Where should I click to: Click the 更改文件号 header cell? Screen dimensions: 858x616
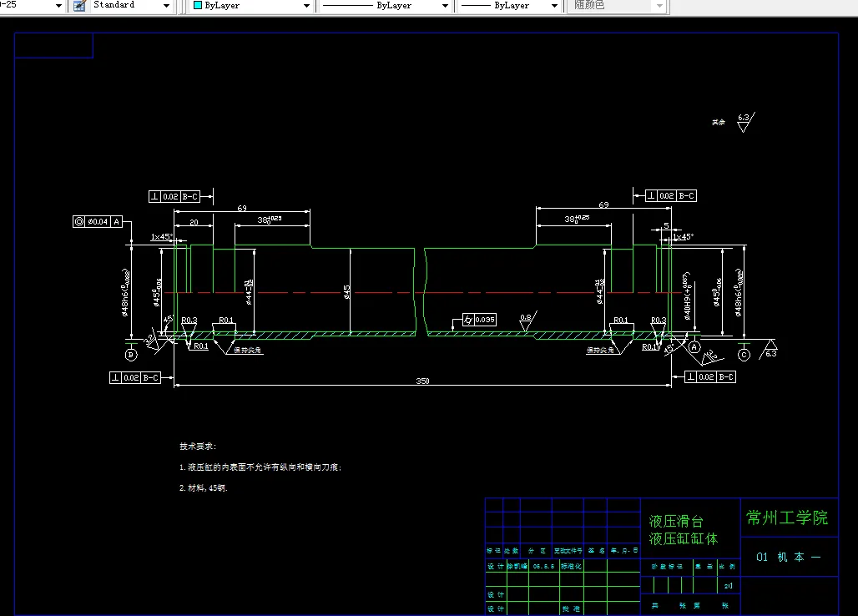pyautogui.click(x=568, y=550)
